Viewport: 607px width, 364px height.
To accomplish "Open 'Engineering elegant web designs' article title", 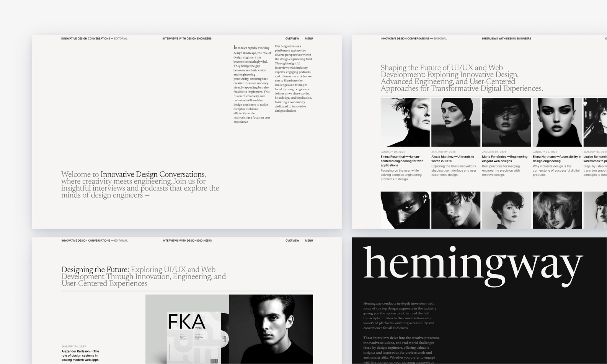I will (504, 159).
